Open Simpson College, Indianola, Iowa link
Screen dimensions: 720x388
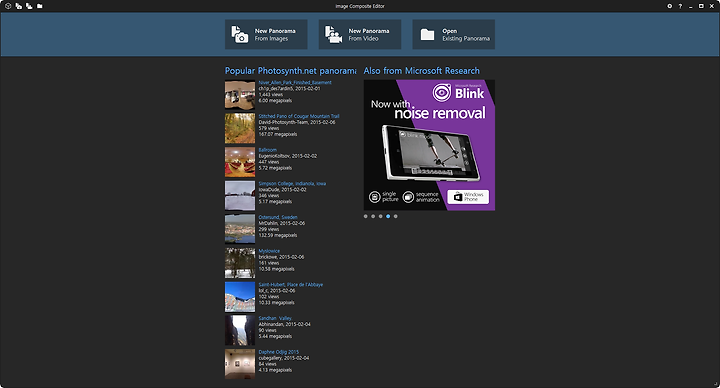(x=292, y=184)
